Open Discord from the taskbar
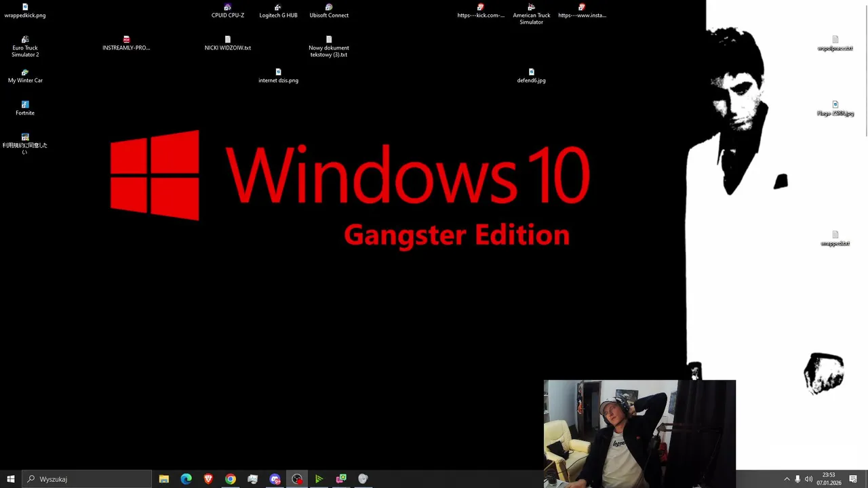Screen dimensions: 868x488 click(275, 479)
